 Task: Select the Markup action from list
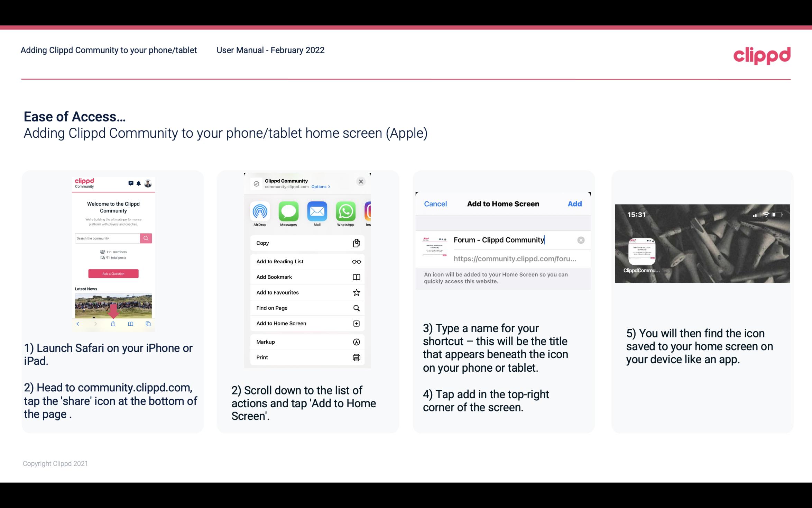pyautogui.click(x=306, y=342)
